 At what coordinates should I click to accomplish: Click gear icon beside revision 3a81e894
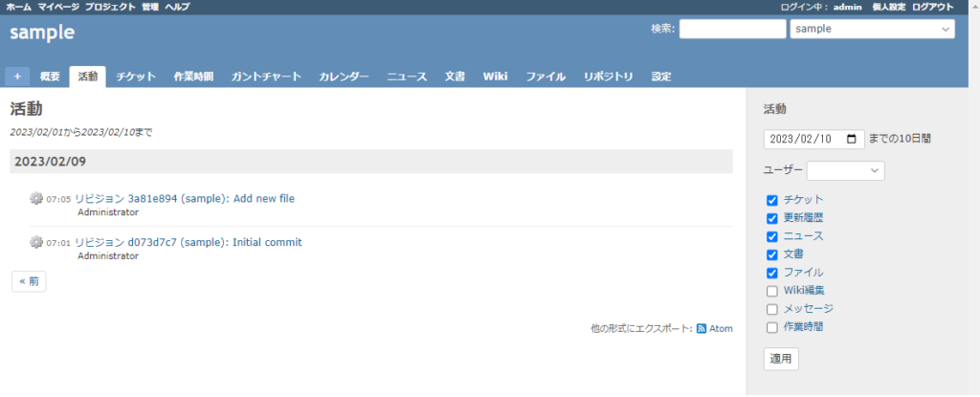(x=36, y=198)
